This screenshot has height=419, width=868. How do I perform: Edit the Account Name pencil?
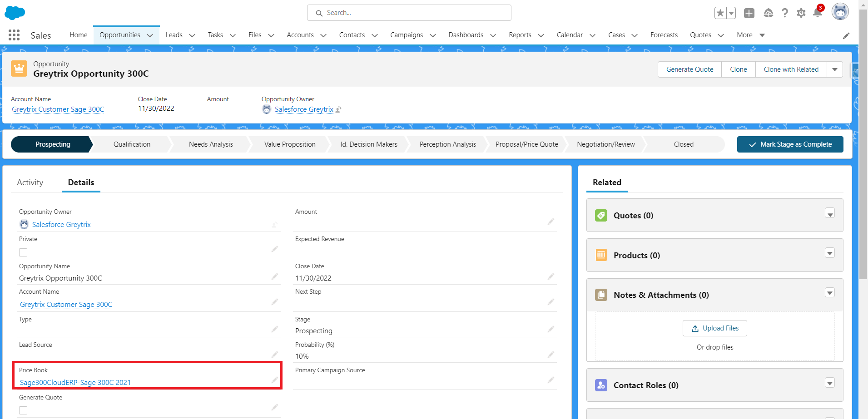pos(275,301)
